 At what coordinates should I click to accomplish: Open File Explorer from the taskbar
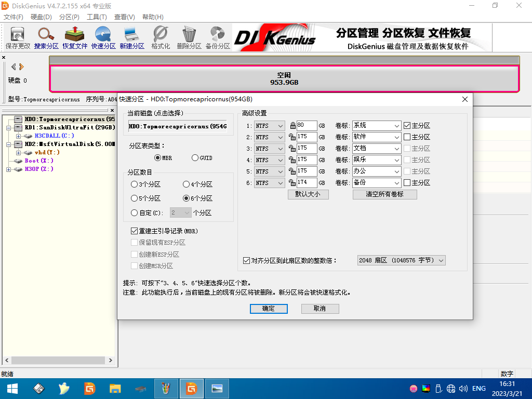coord(115,389)
